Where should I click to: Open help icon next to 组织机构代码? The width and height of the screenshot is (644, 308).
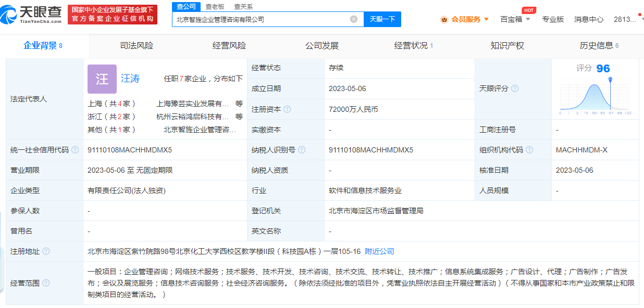pyautogui.click(x=529, y=150)
